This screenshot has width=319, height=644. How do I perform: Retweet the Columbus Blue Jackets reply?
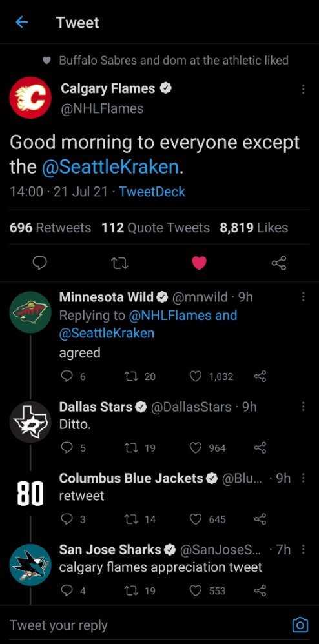tap(130, 519)
